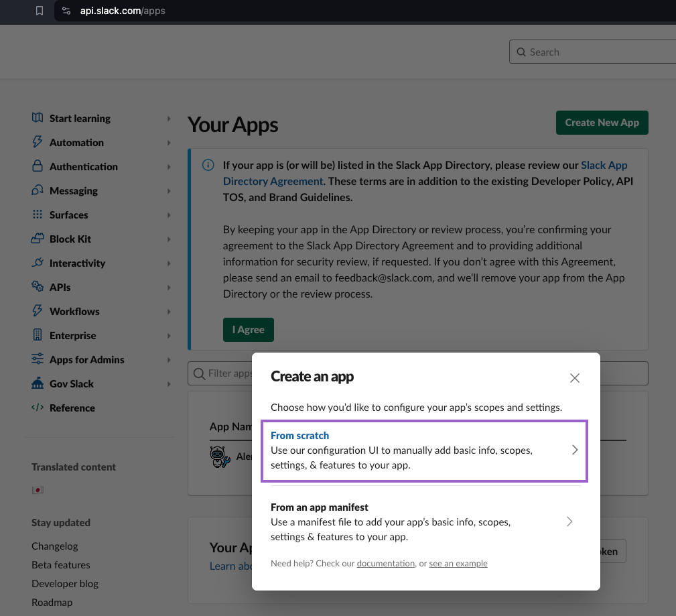The width and height of the screenshot is (676, 616).
Task: Click the Reference code icon
Action: [38, 408]
